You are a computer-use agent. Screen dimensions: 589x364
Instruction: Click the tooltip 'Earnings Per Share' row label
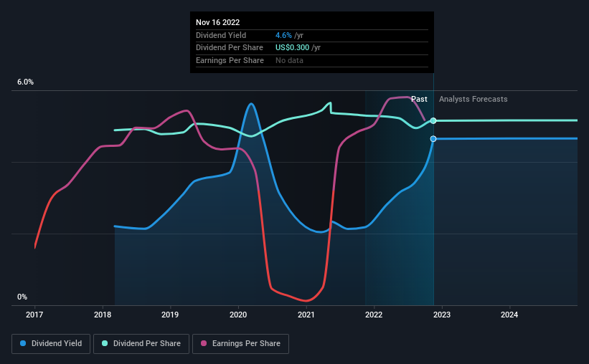pyautogui.click(x=230, y=60)
